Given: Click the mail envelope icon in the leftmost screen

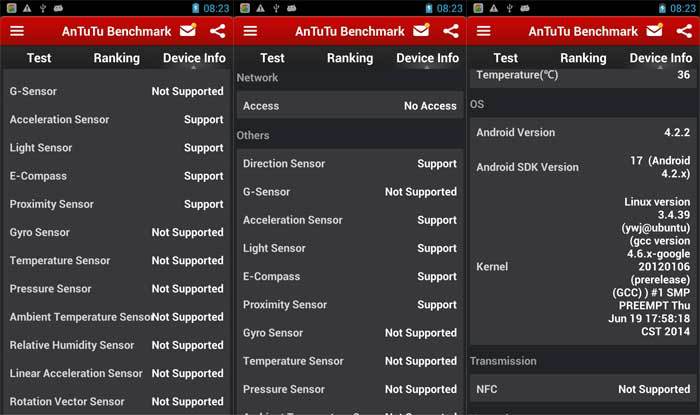Looking at the screenshot, I should [189, 30].
